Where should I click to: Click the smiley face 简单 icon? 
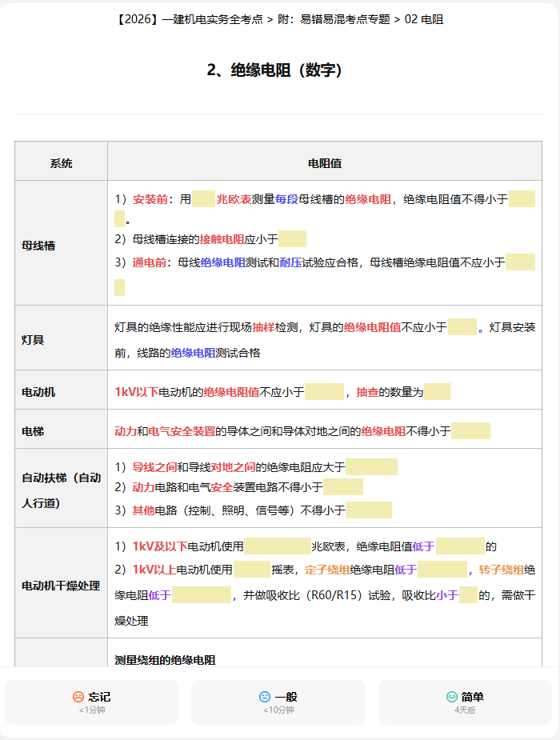[x=451, y=697]
